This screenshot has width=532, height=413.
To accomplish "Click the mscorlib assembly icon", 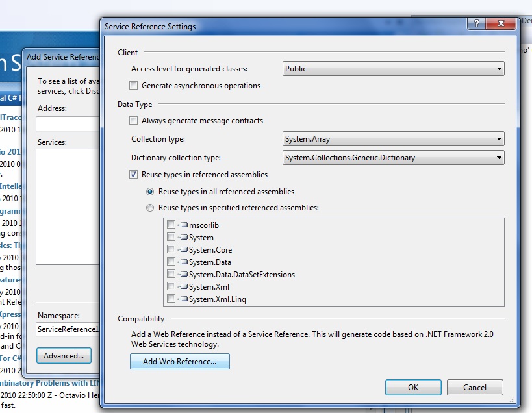I will click(183, 225).
